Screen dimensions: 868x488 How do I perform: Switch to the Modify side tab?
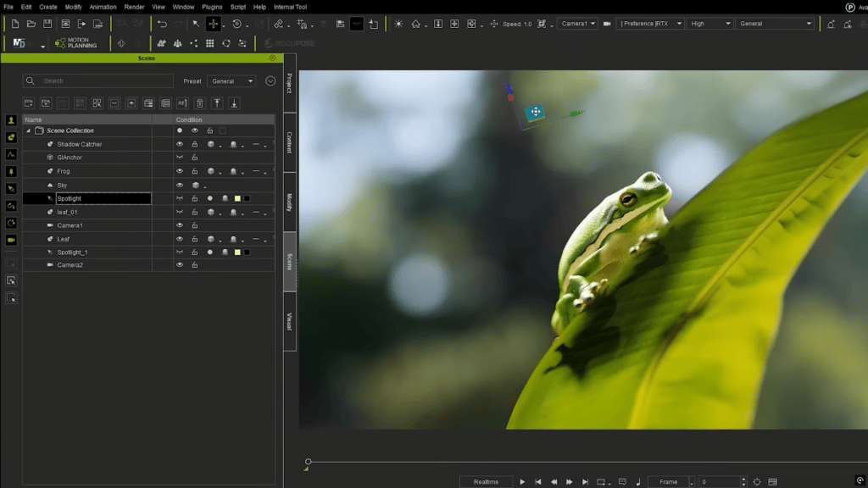click(x=290, y=202)
